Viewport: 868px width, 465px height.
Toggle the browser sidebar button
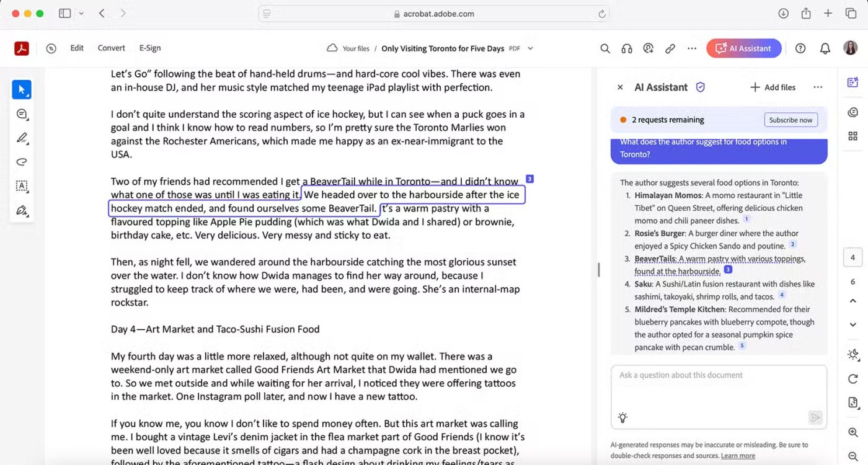tap(64, 14)
